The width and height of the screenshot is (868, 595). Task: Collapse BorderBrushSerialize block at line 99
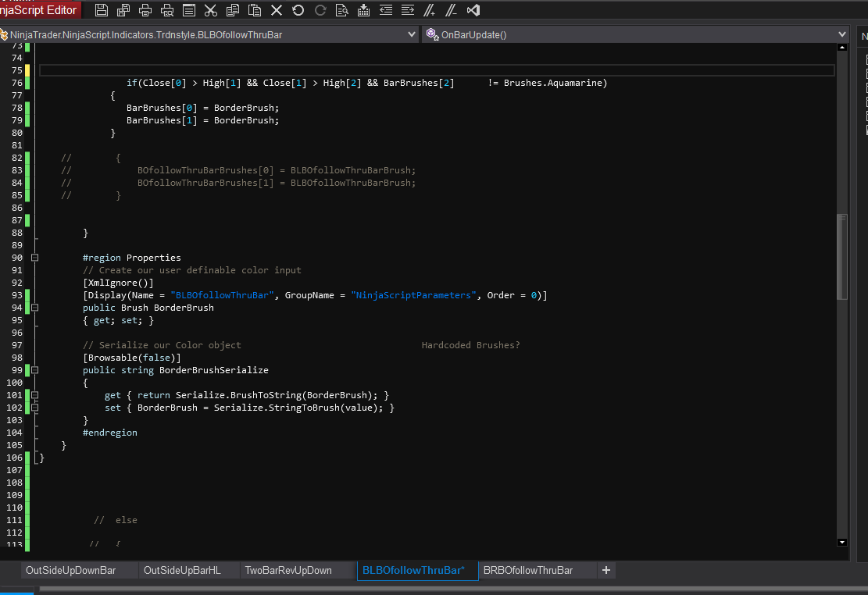(x=34, y=370)
